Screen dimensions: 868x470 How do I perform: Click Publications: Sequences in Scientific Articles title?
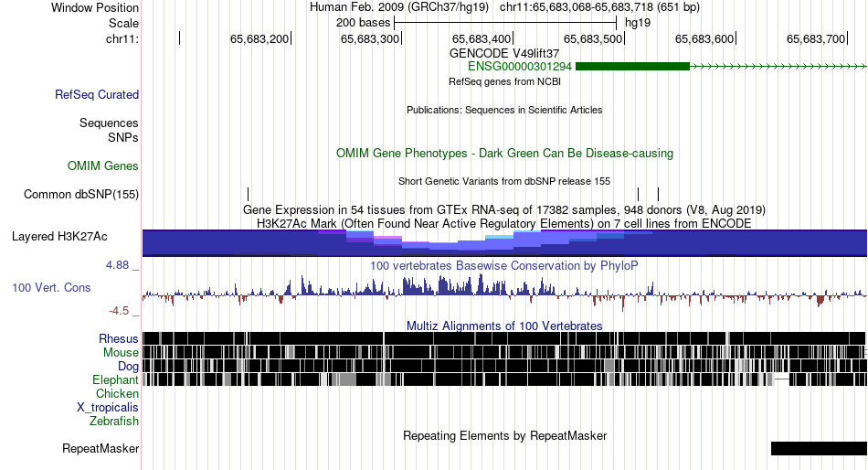(504, 110)
